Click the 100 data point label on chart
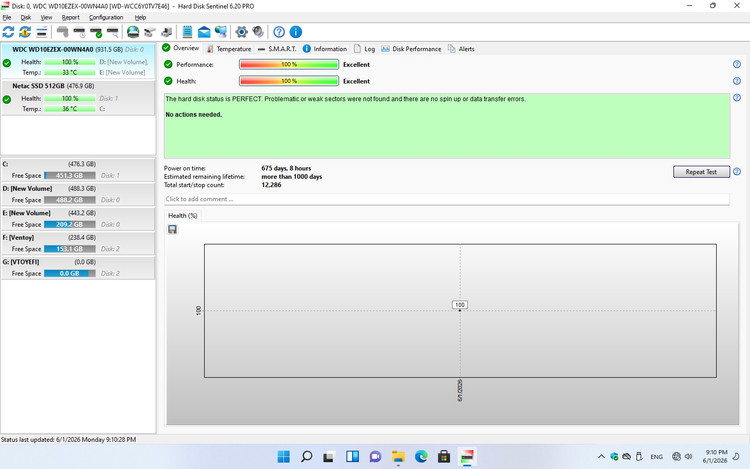The height and width of the screenshot is (469, 750). point(460,305)
